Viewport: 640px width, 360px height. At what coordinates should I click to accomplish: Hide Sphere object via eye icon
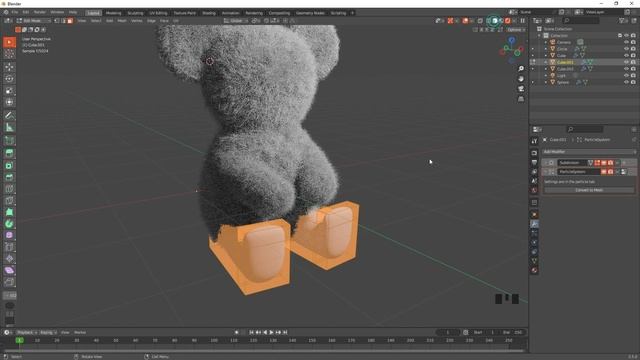[627, 82]
